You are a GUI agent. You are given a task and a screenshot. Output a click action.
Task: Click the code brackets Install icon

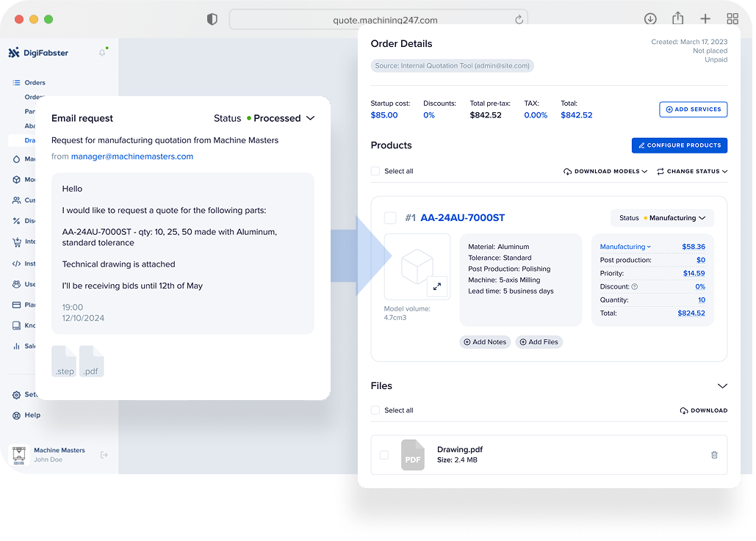point(16,264)
